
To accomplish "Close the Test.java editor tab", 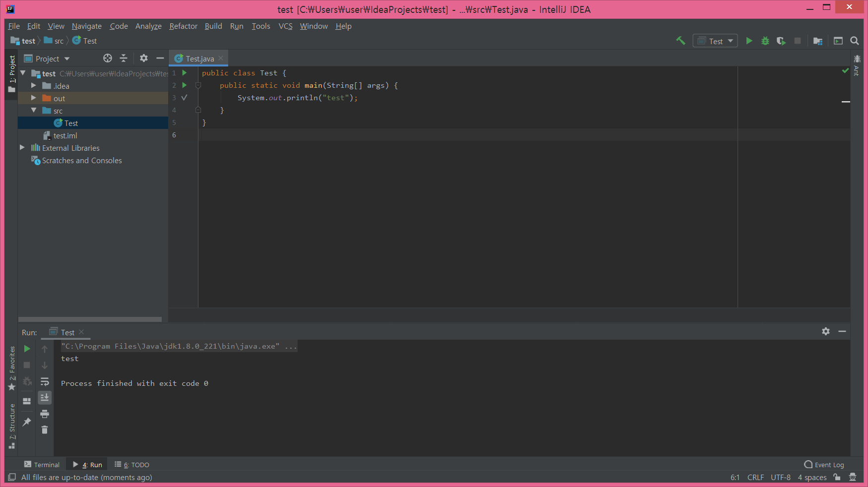I will coord(221,58).
